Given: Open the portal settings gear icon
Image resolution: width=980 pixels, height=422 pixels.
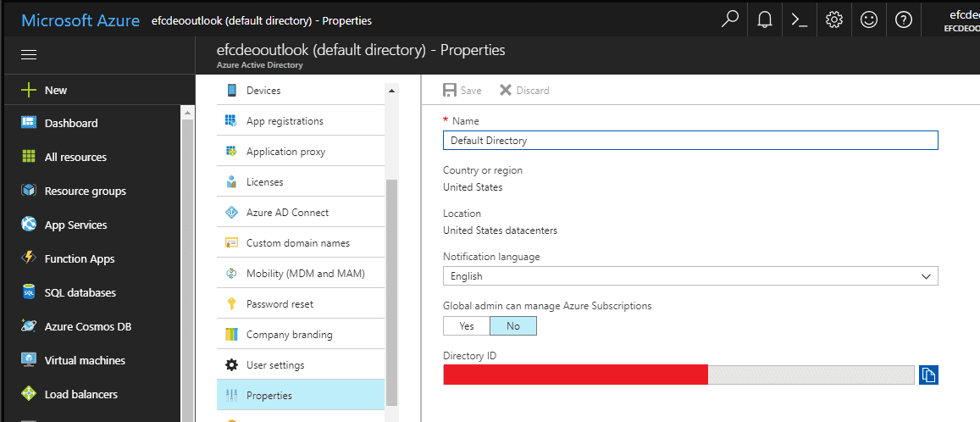Looking at the screenshot, I should 833,20.
